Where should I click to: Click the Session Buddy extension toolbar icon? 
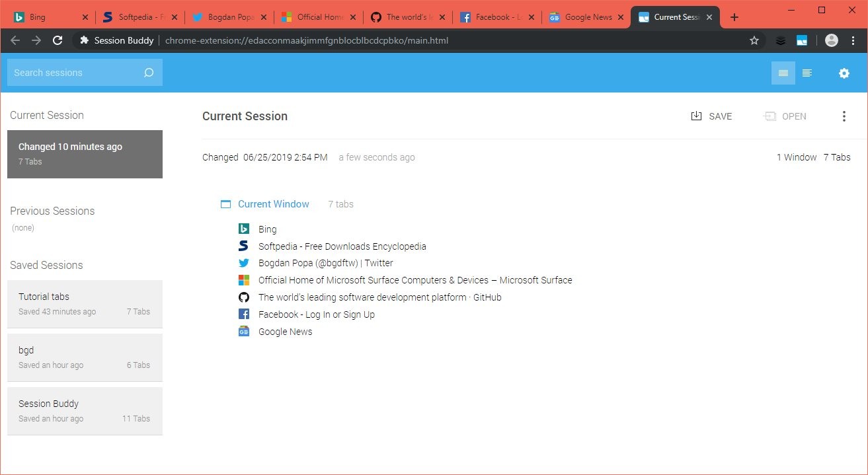pyautogui.click(x=802, y=40)
